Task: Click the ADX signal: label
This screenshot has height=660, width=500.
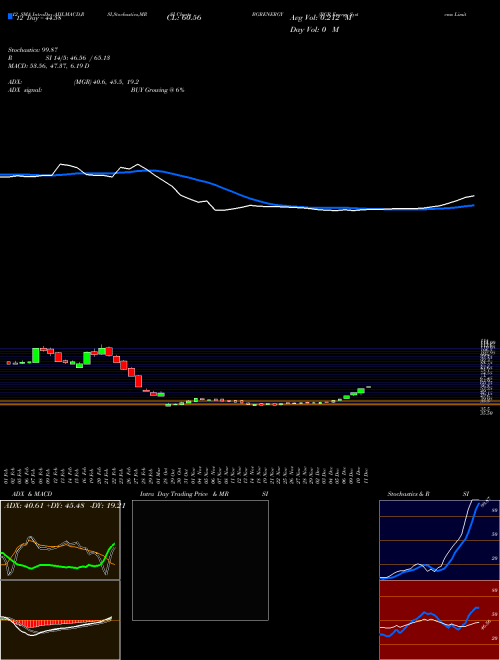Action: (25, 90)
